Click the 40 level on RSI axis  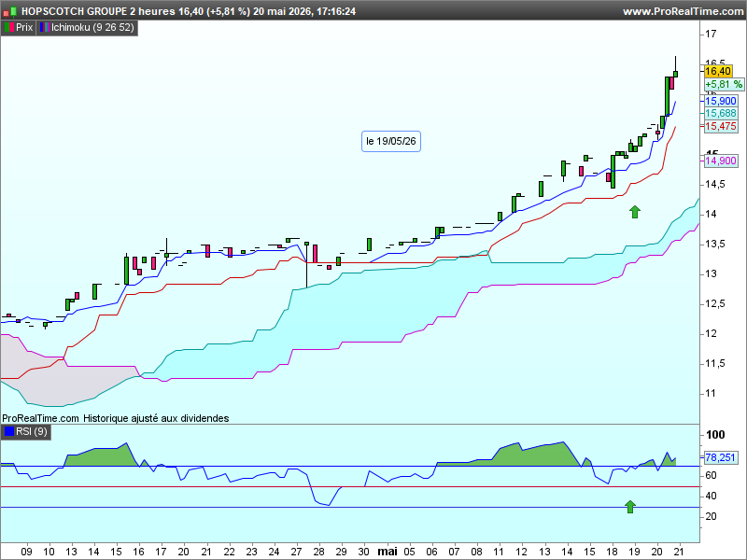(x=711, y=496)
